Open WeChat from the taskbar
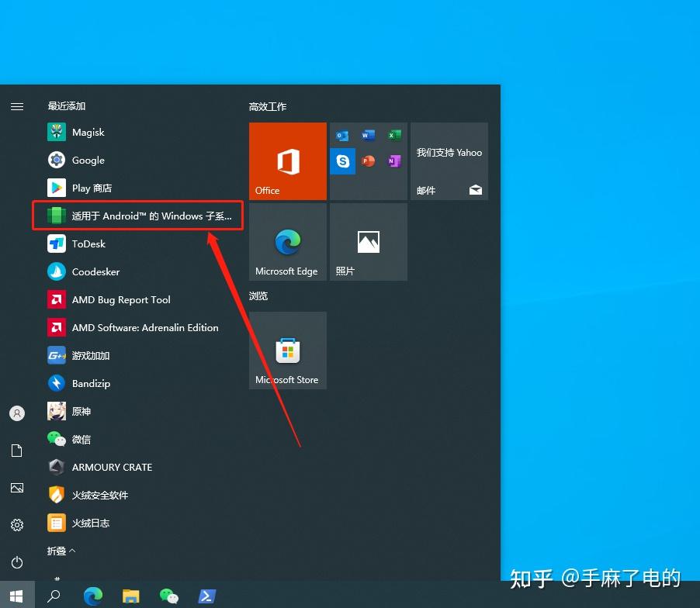The image size is (700, 608). pyautogui.click(x=168, y=596)
